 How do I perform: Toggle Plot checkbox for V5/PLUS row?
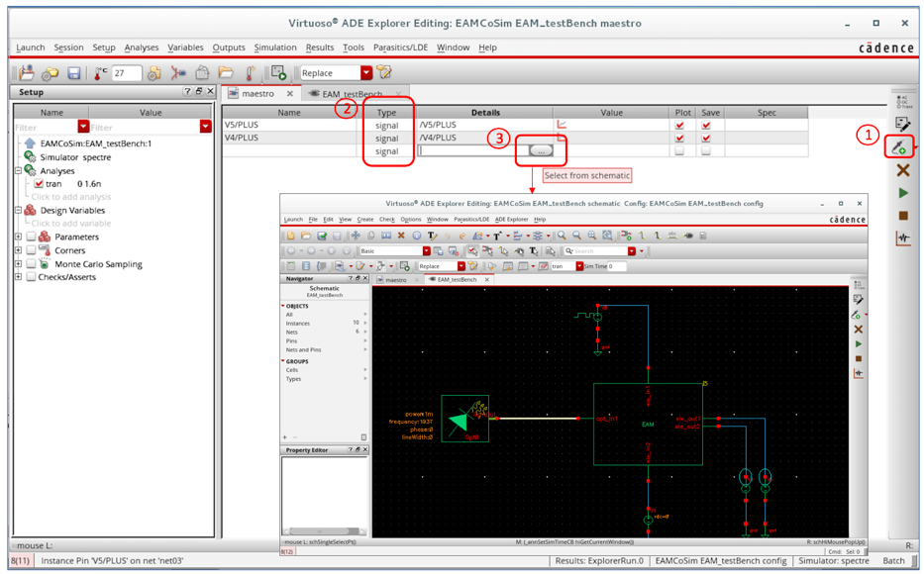pos(679,125)
